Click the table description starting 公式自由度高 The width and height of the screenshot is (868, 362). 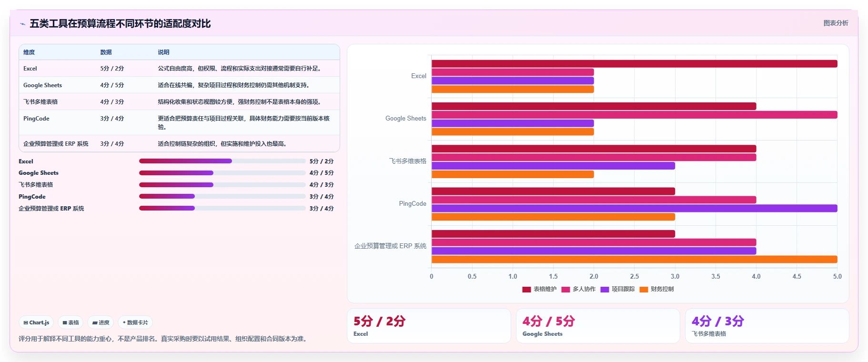click(x=241, y=69)
